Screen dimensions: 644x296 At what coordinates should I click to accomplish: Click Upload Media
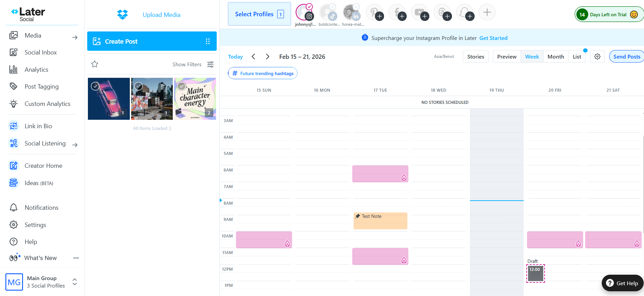click(x=161, y=15)
